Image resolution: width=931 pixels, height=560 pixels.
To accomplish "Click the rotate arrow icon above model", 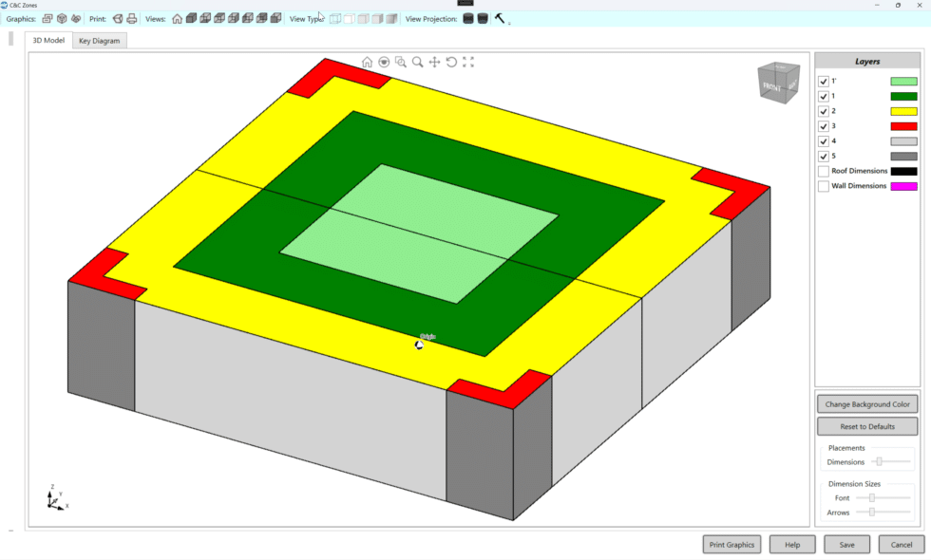I will coord(451,63).
